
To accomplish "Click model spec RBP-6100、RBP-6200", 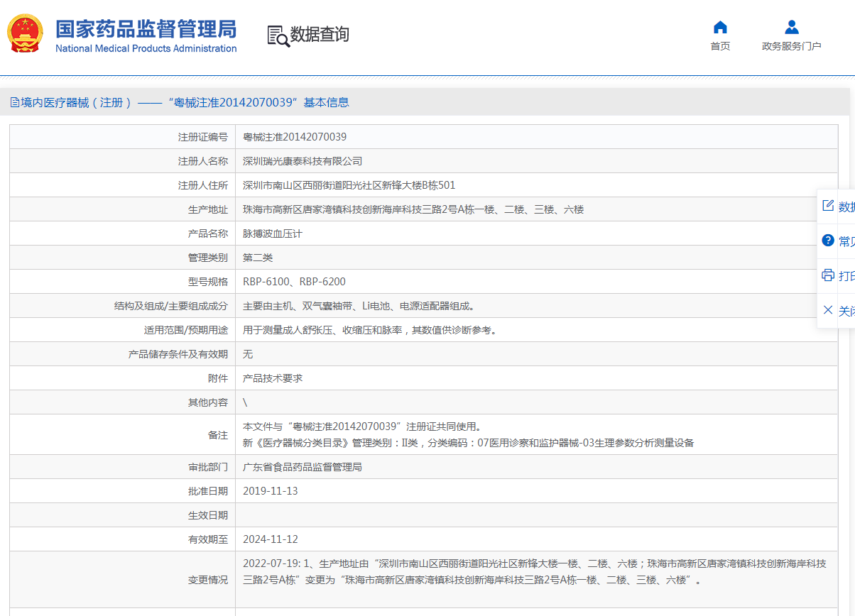I will (x=295, y=282).
